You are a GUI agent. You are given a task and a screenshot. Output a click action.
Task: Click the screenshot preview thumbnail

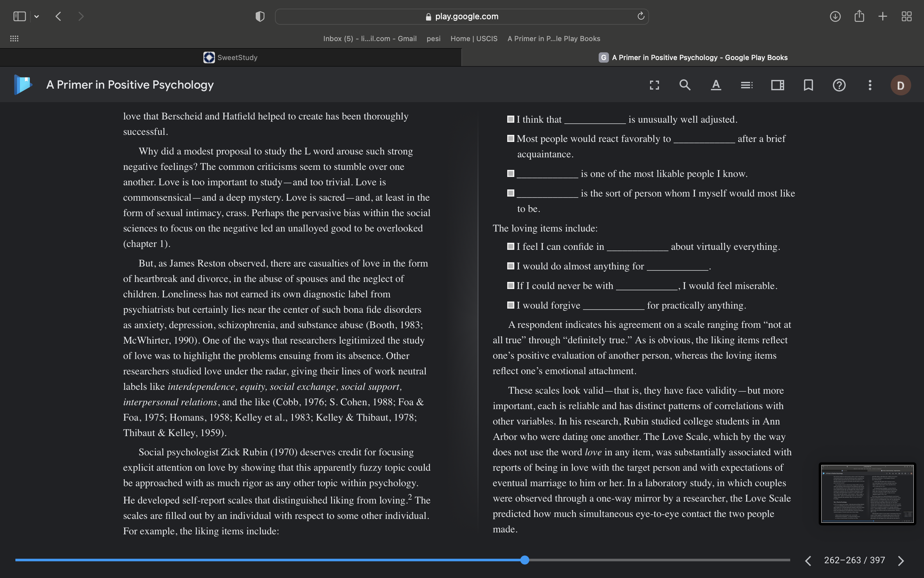click(x=867, y=494)
